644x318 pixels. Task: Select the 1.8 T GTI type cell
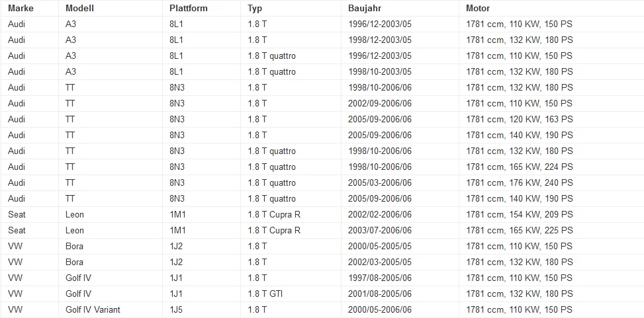pyautogui.click(x=265, y=294)
